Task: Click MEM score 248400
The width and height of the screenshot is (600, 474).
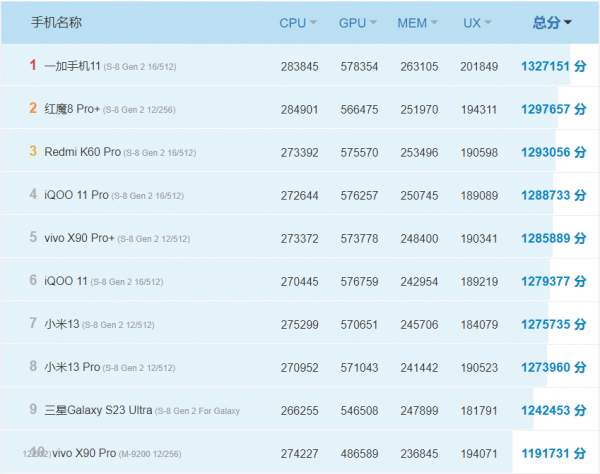Action: pos(419,239)
